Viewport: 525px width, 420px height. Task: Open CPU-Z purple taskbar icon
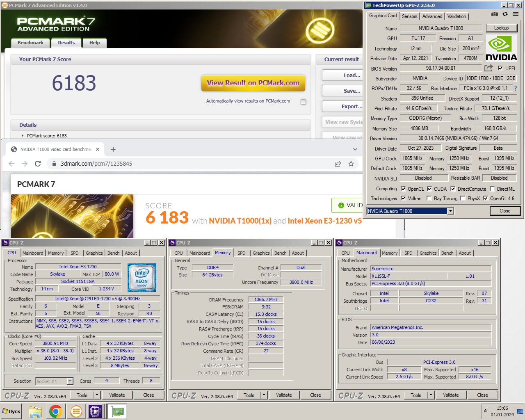pyautogui.click(x=95, y=411)
